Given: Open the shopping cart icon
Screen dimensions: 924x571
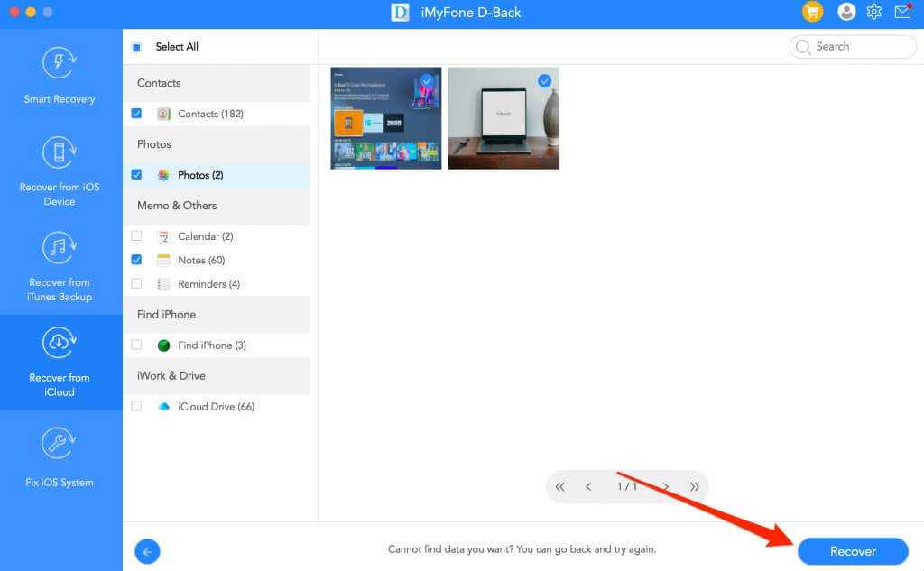Looking at the screenshot, I should click(812, 12).
